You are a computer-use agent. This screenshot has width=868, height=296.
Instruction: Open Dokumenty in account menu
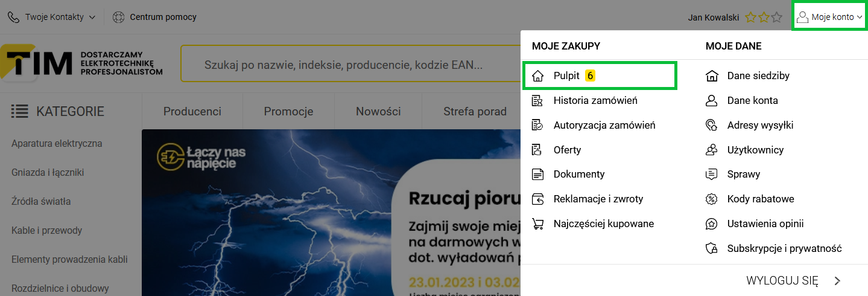[x=579, y=174]
